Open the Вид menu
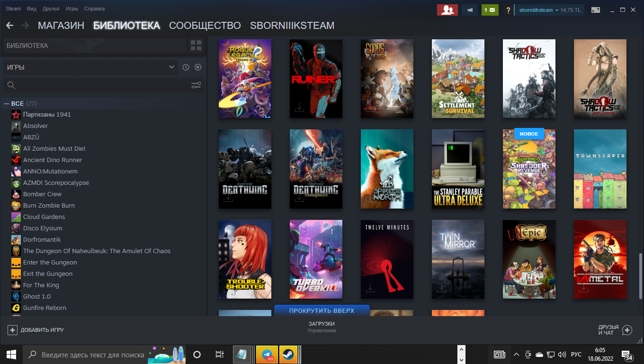The image size is (644, 364). tap(32, 9)
